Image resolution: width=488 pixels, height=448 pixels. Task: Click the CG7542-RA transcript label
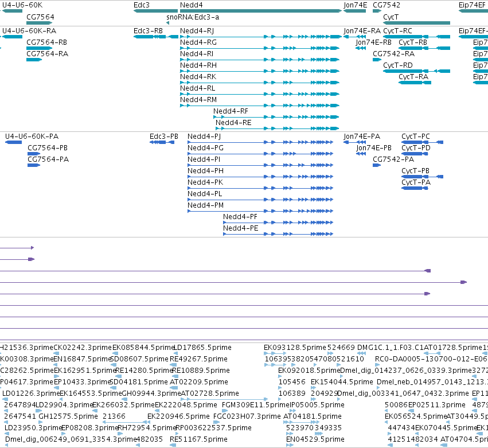coord(394,54)
